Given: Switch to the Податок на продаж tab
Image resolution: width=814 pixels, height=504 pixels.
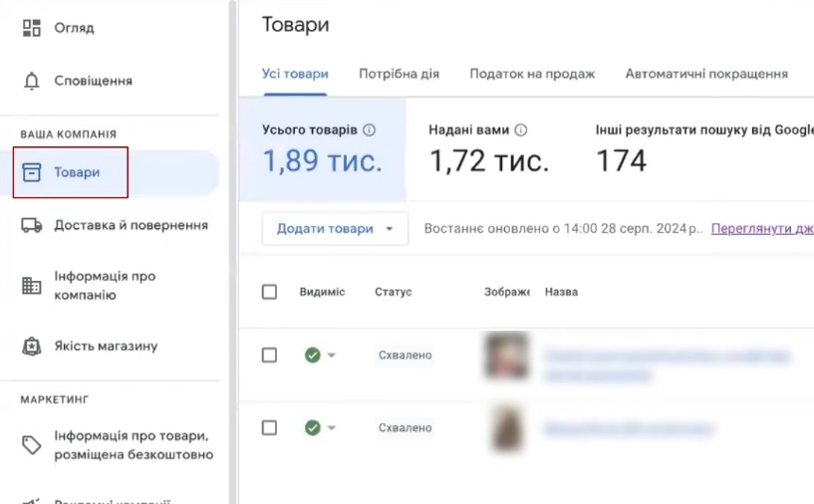Looking at the screenshot, I should (x=532, y=74).
